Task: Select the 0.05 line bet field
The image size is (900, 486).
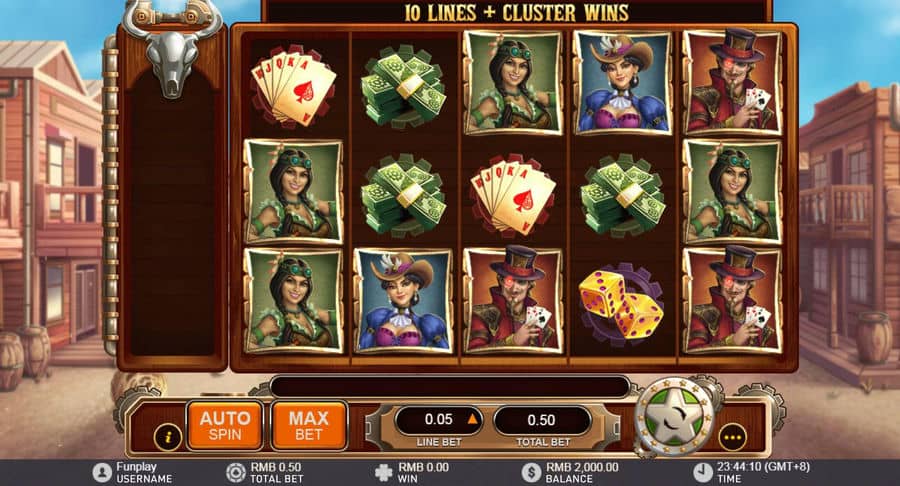Action: point(439,420)
